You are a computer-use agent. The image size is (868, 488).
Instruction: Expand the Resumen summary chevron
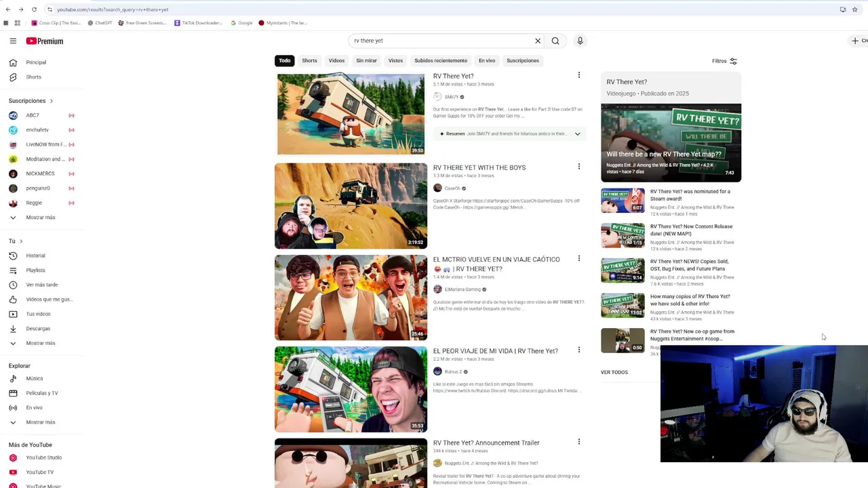click(578, 134)
